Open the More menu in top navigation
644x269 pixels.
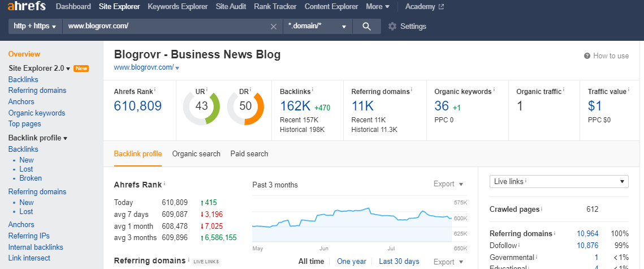(377, 7)
